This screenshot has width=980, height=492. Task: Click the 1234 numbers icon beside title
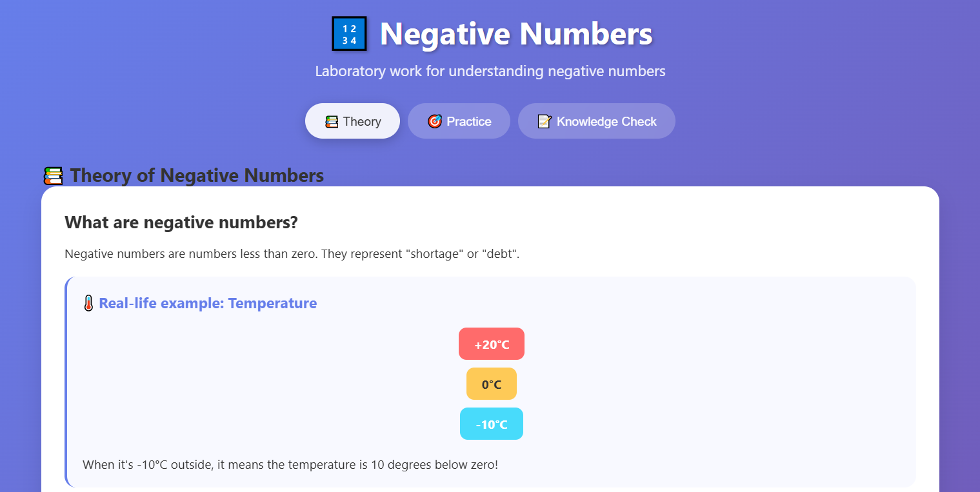pyautogui.click(x=349, y=34)
